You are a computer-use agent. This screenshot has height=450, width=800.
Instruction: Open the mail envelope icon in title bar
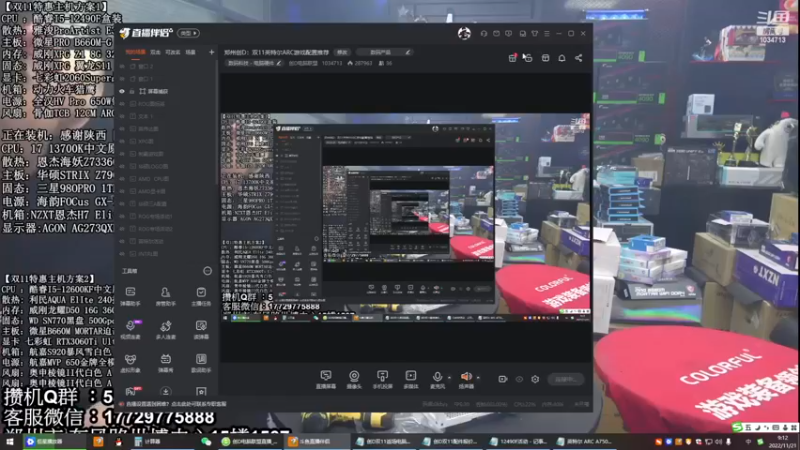click(x=496, y=34)
